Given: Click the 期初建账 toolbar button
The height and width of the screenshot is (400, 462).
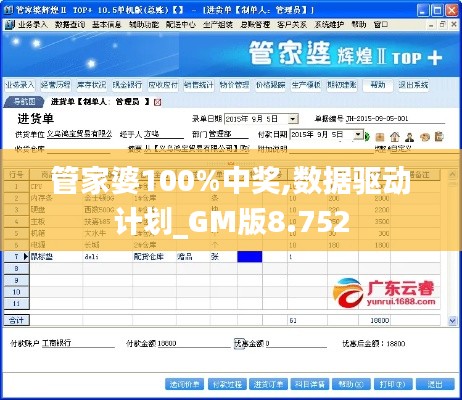Looking at the screenshot, I should (342, 85).
